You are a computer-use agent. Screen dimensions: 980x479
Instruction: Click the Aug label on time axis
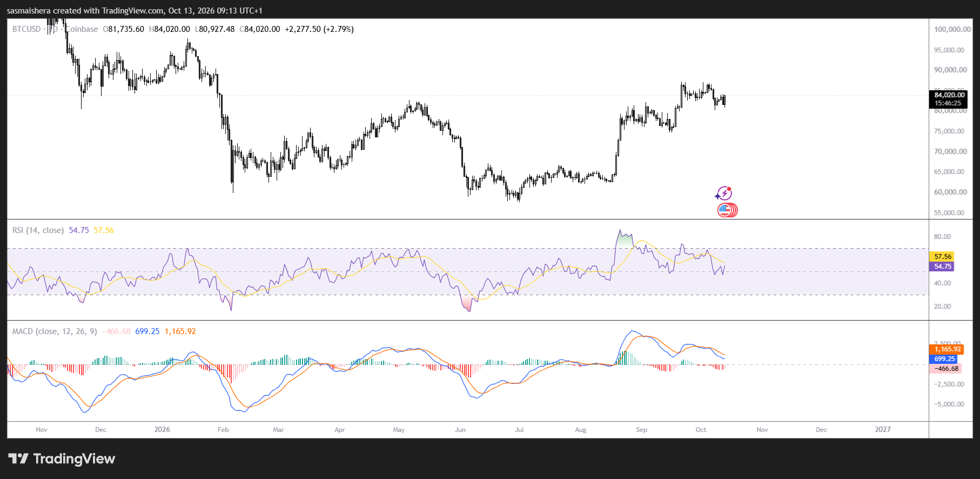(x=581, y=430)
